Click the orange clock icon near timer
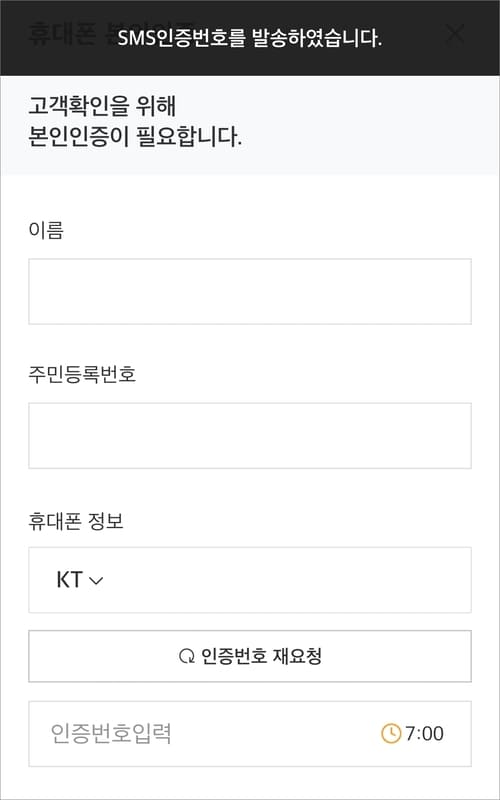The height and width of the screenshot is (800, 500). click(391, 734)
